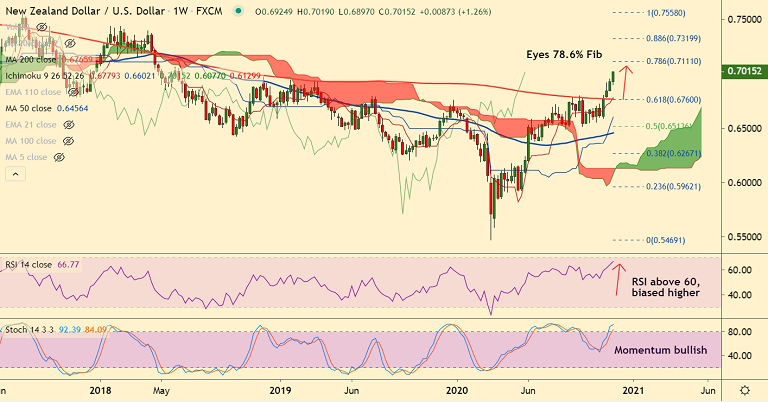Click the Ichimoku value 0.67793
The height and width of the screenshot is (402, 768).
tap(104, 76)
